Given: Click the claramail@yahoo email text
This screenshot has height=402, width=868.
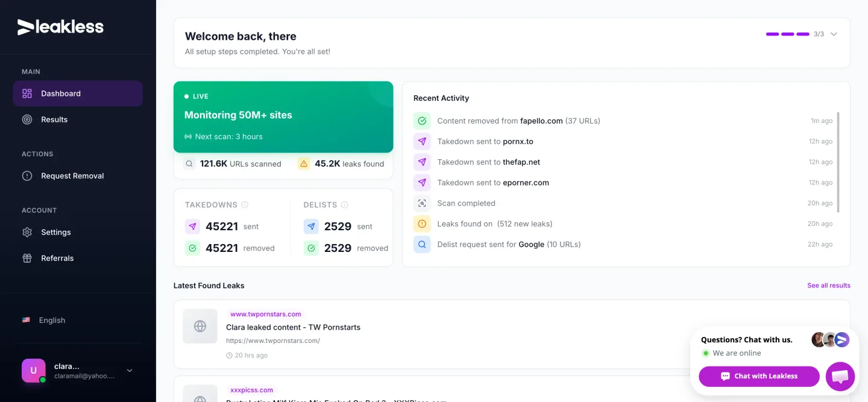Looking at the screenshot, I should [84, 376].
